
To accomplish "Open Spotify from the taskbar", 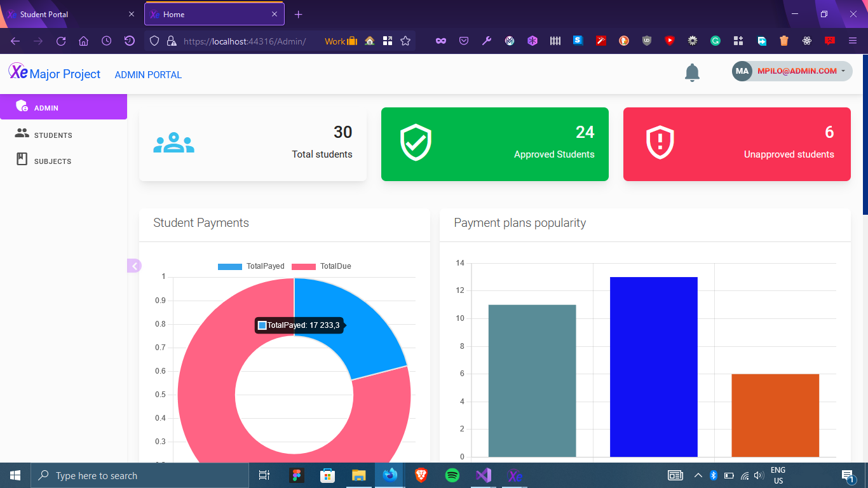I will pyautogui.click(x=452, y=475).
